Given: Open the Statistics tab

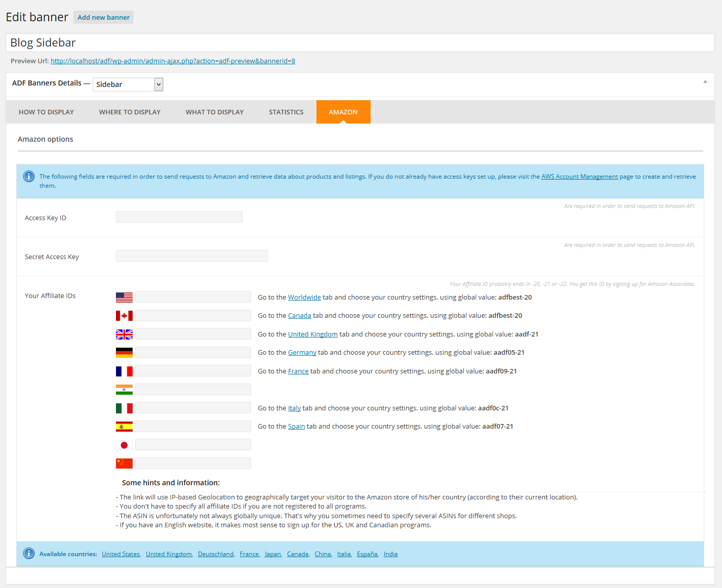Looking at the screenshot, I should (286, 112).
